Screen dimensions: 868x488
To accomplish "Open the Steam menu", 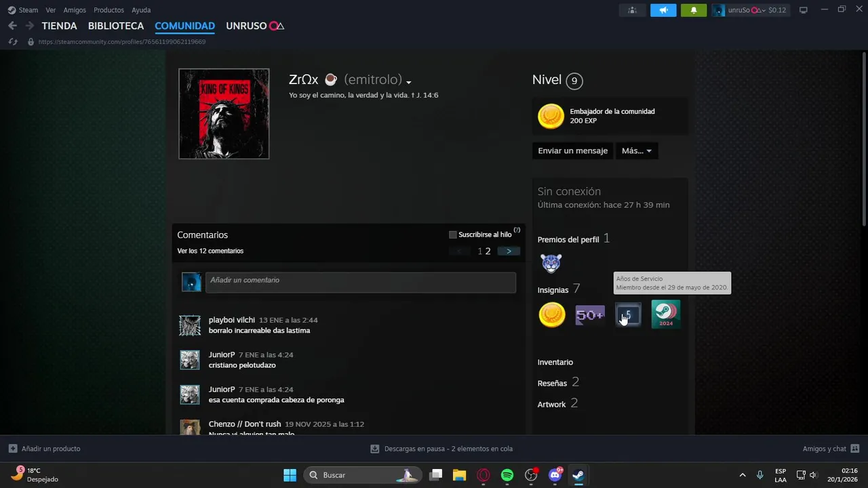I will click(28, 10).
